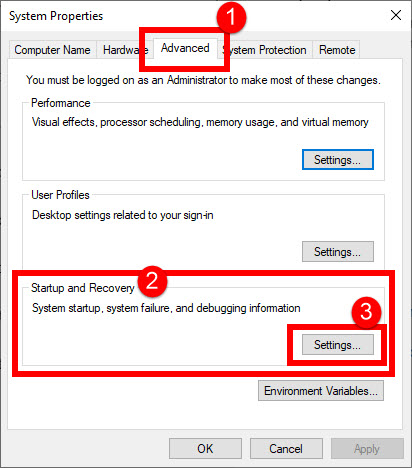Viewport: 412px width, 468px height.
Task: Click the greyed-out Apply button
Action: click(x=367, y=449)
